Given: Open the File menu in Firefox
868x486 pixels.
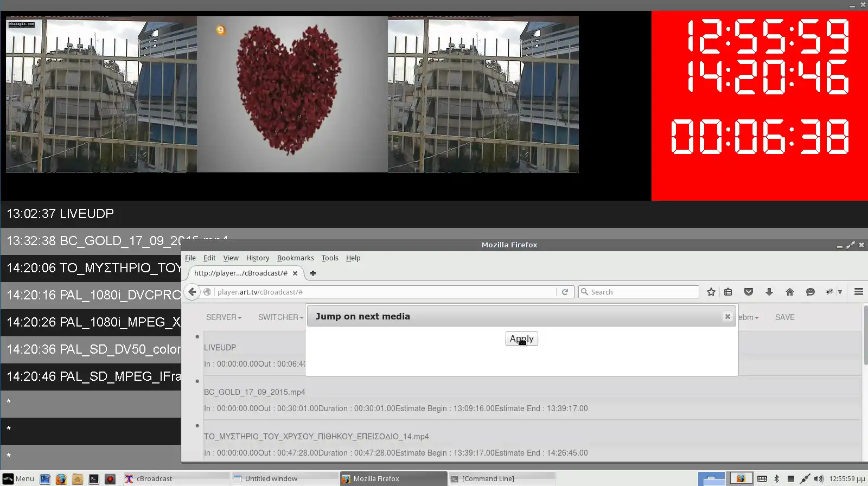Looking at the screenshot, I should coord(190,258).
